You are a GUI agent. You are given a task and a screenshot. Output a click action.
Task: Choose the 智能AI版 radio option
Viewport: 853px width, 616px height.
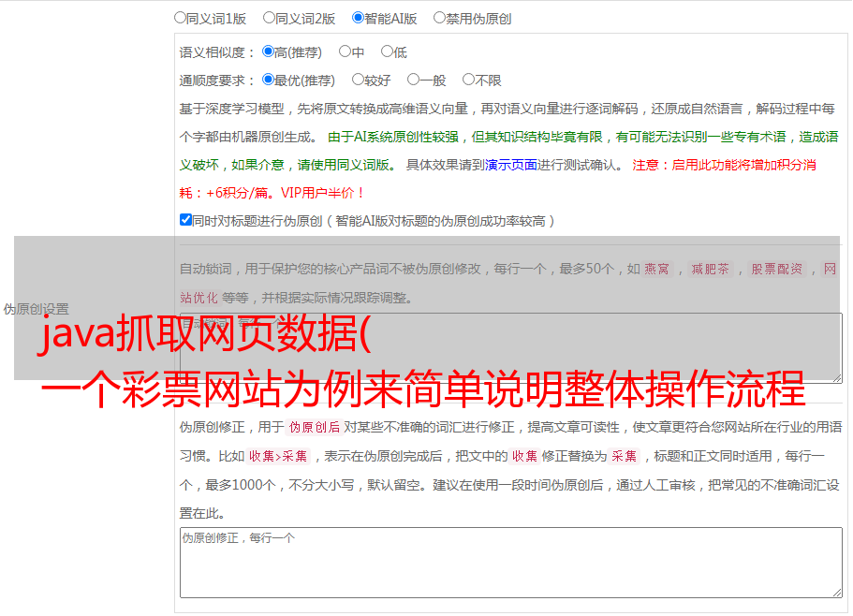pos(358,18)
